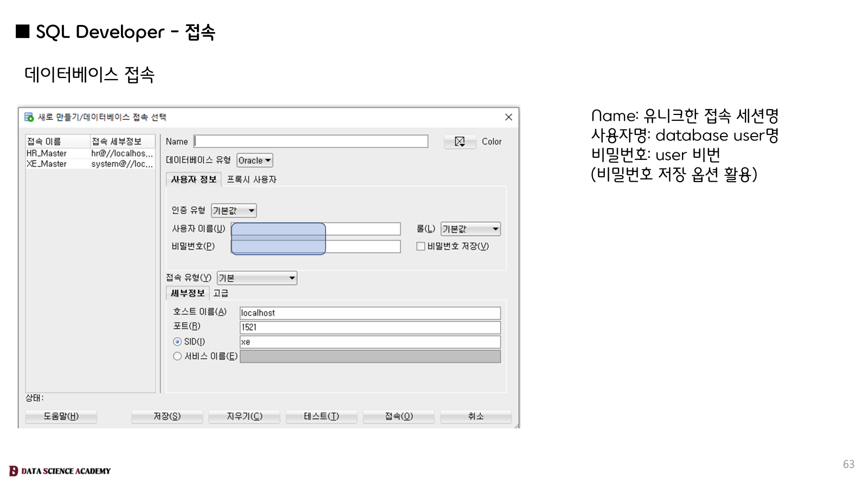Viewport: 868px width, 488px height.
Task: Click the SID field showing xe
Action: [x=370, y=342]
